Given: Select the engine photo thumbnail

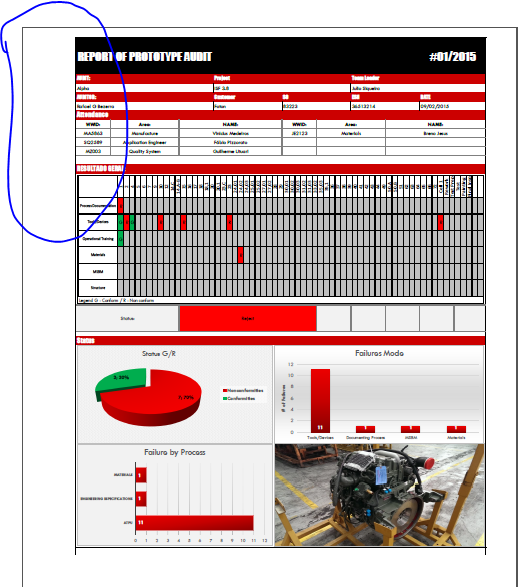Looking at the screenshot, I should click(x=379, y=495).
